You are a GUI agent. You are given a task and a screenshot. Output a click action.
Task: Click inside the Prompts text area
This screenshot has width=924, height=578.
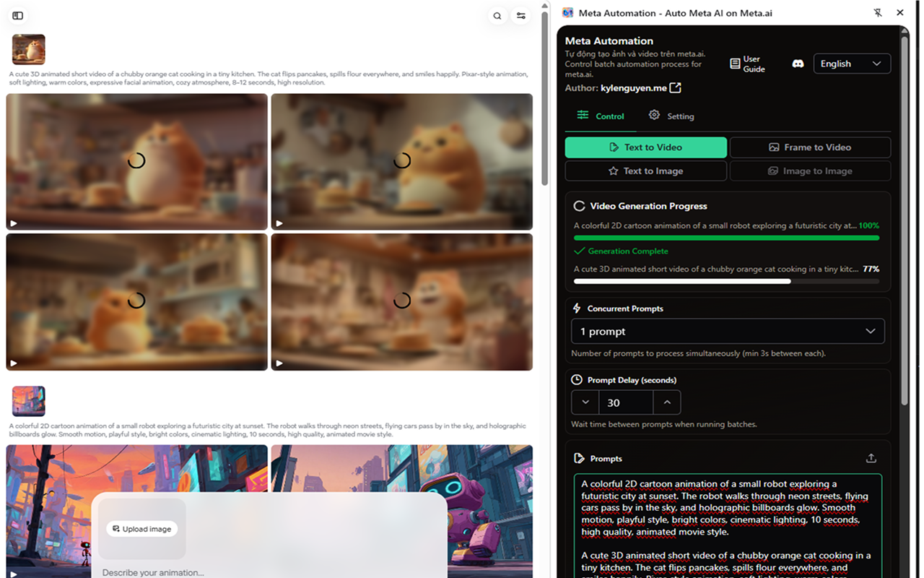tap(728, 526)
